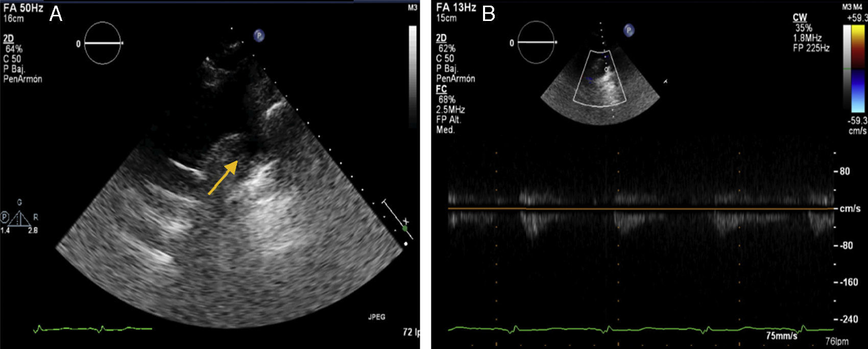Click the grayscale bar in panel A
The image size is (868, 349).
coord(413,77)
